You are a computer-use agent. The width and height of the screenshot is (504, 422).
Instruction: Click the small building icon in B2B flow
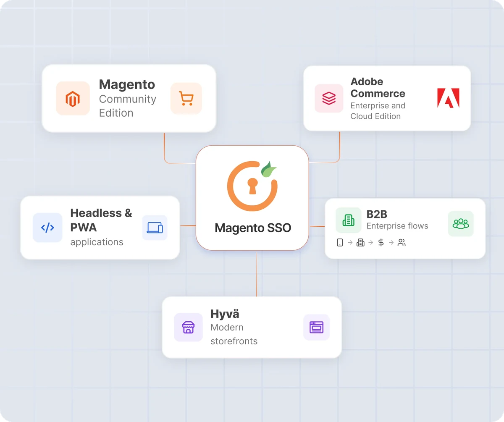[360, 242]
